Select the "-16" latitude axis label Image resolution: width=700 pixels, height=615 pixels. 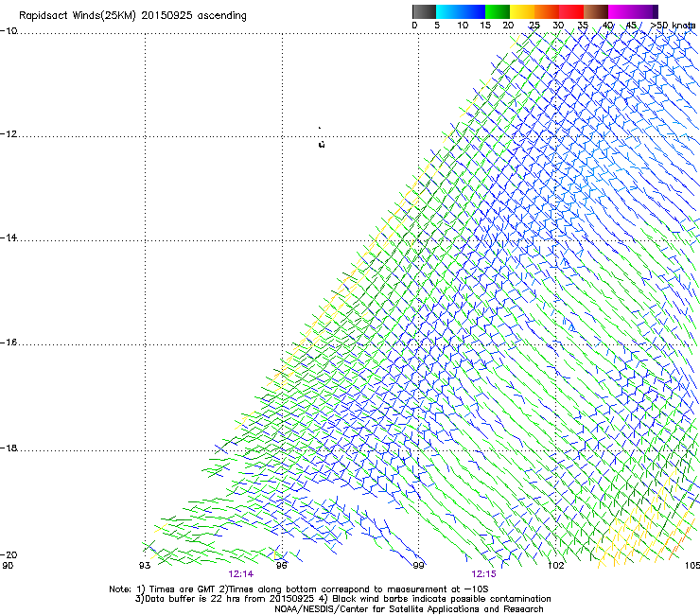[9, 343]
